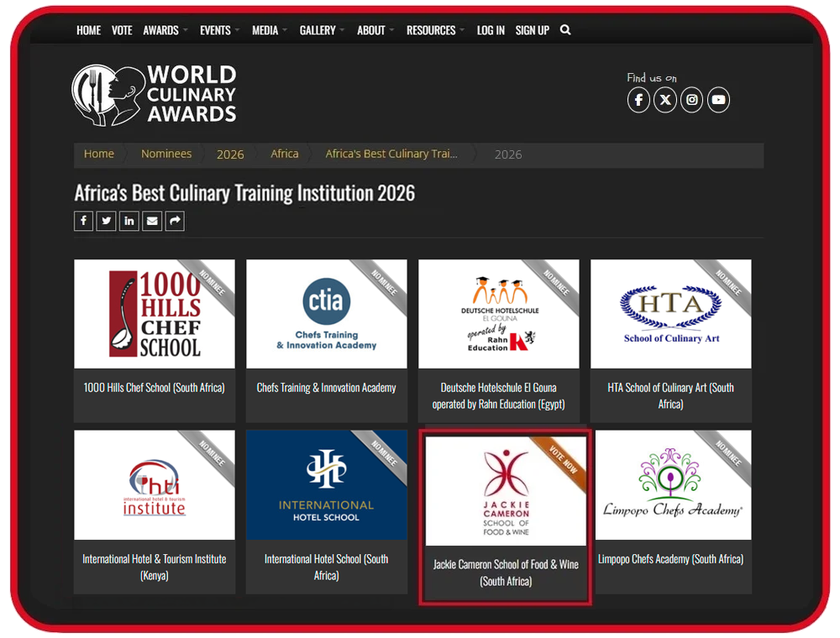This screenshot has width=840, height=638.
Task: Open the International Hotel School logo thumbnail
Action: (x=326, y=485)
